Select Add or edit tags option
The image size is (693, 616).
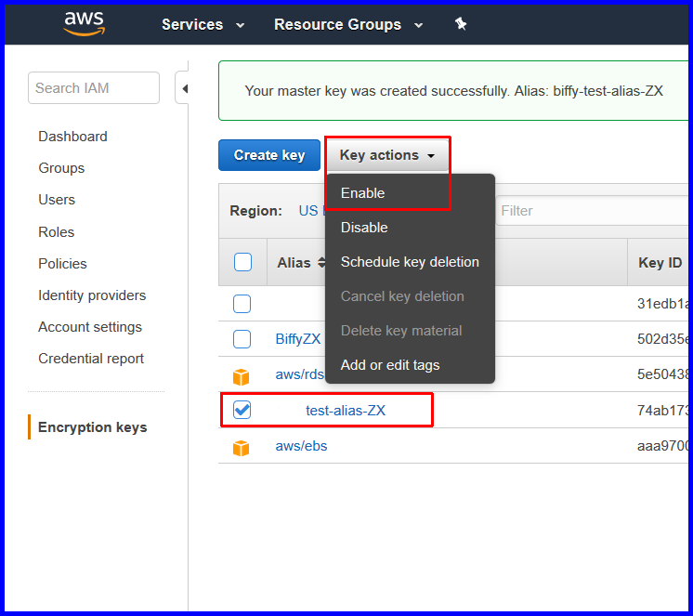(x=390, y=365)
